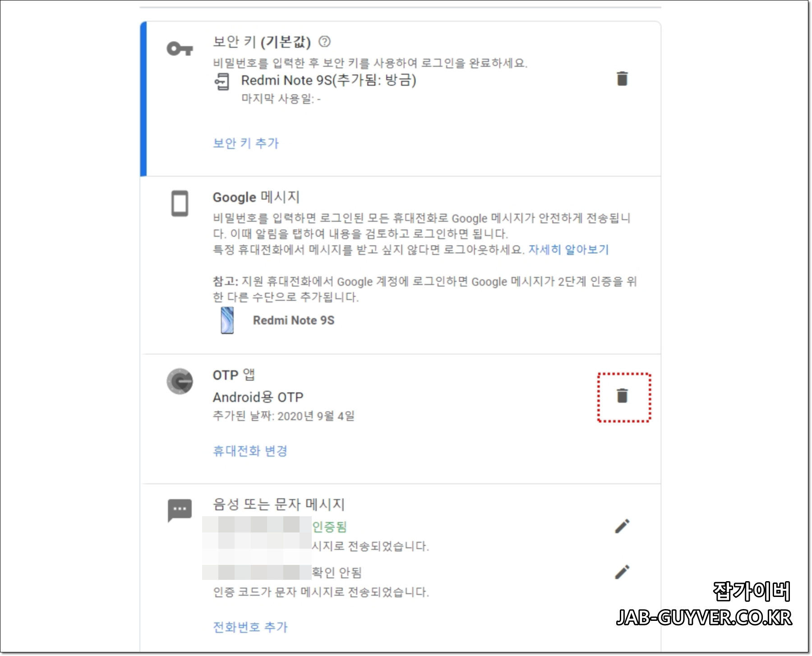The width and height of the screenshot is (812, 656).
Task: Select 전화번호 추가
Action: 250,626
